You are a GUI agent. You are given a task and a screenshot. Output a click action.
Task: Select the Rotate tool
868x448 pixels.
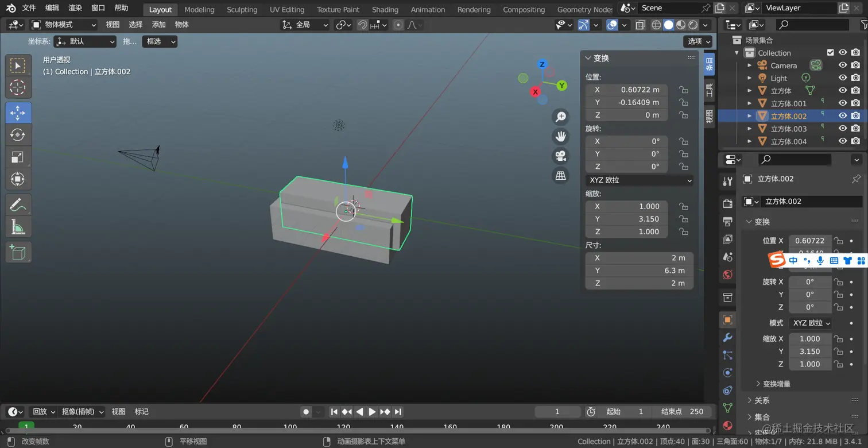point(18,135)
